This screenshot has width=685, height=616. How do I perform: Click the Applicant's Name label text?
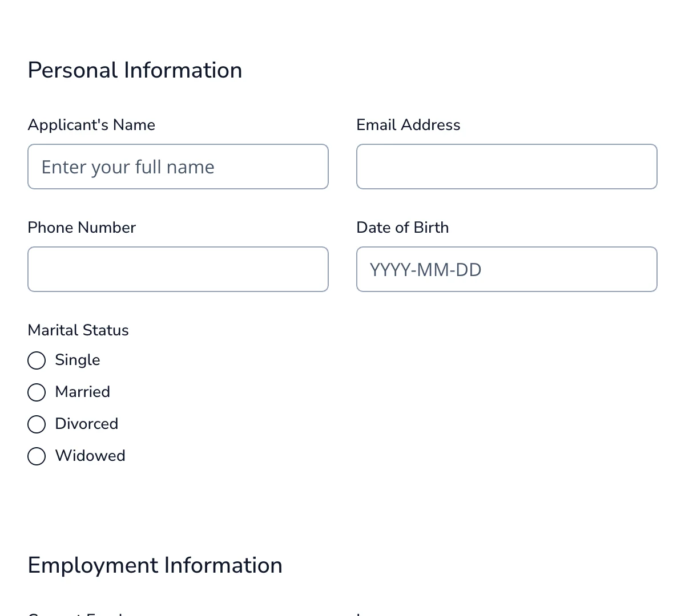click(91, 125)
